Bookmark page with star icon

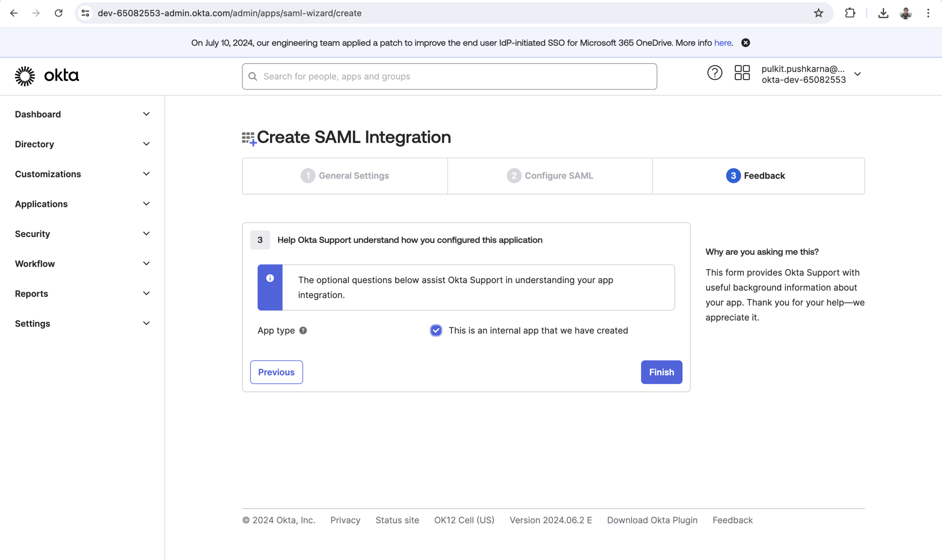pyautogui.click(x=818, y=13)
